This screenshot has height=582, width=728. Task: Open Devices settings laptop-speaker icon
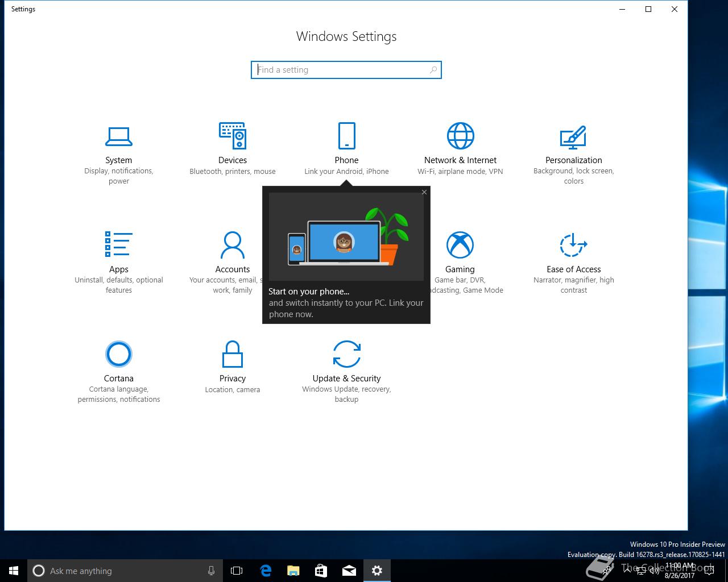click(233, 136)
